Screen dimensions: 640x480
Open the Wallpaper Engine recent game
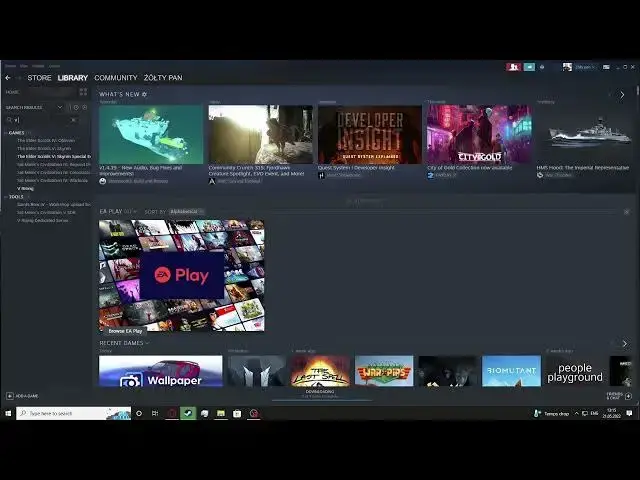pos(161,371)
